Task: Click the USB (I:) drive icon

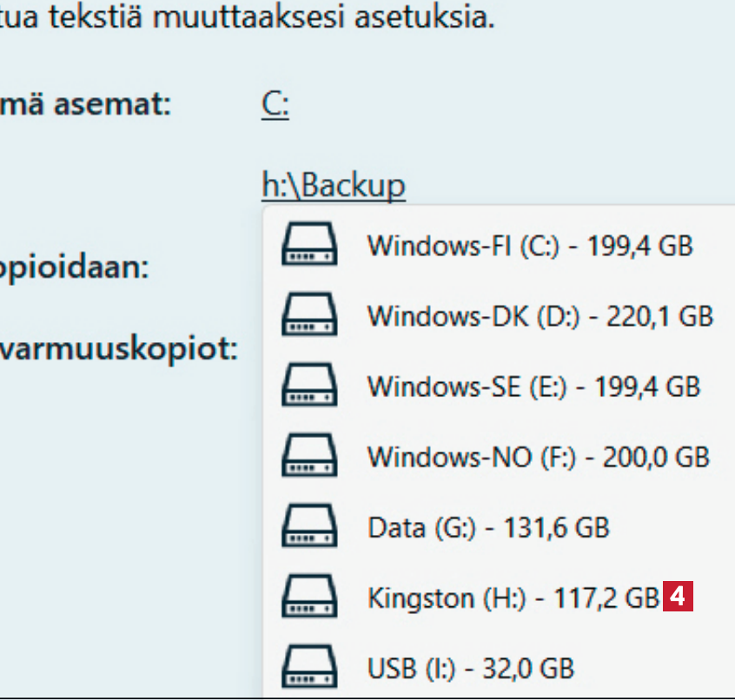Action: point(308,669)
